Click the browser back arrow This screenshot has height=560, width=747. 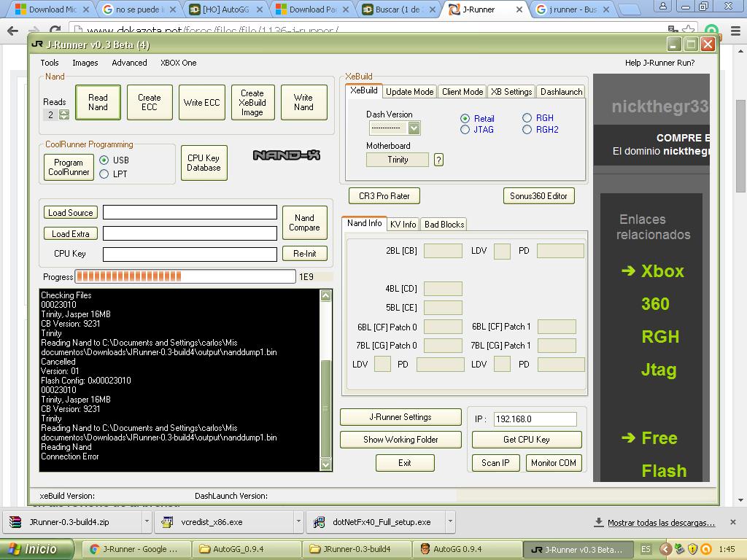coord(13,31)
